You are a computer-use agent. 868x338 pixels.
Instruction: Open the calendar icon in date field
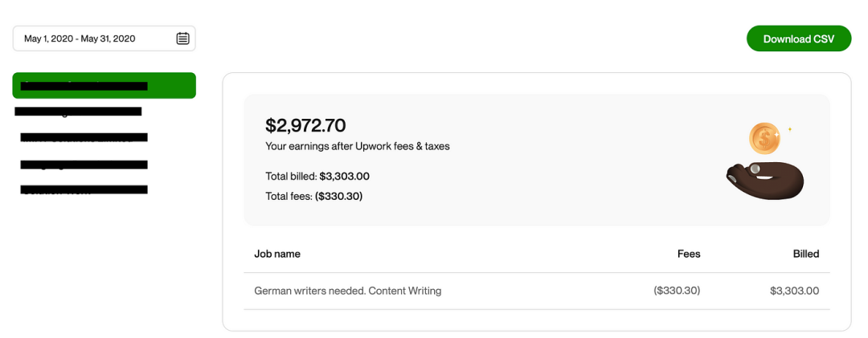pos(182,39)
